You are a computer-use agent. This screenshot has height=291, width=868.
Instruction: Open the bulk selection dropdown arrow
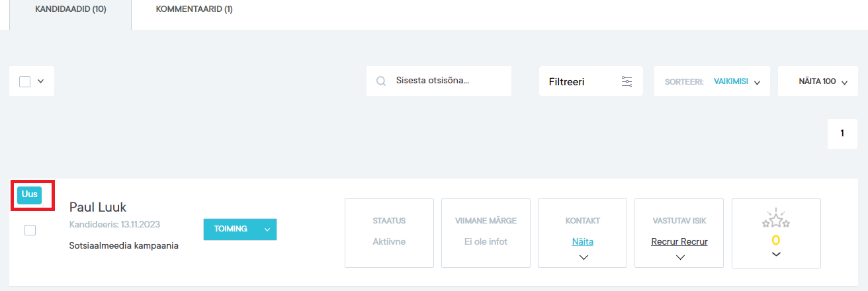41,81
